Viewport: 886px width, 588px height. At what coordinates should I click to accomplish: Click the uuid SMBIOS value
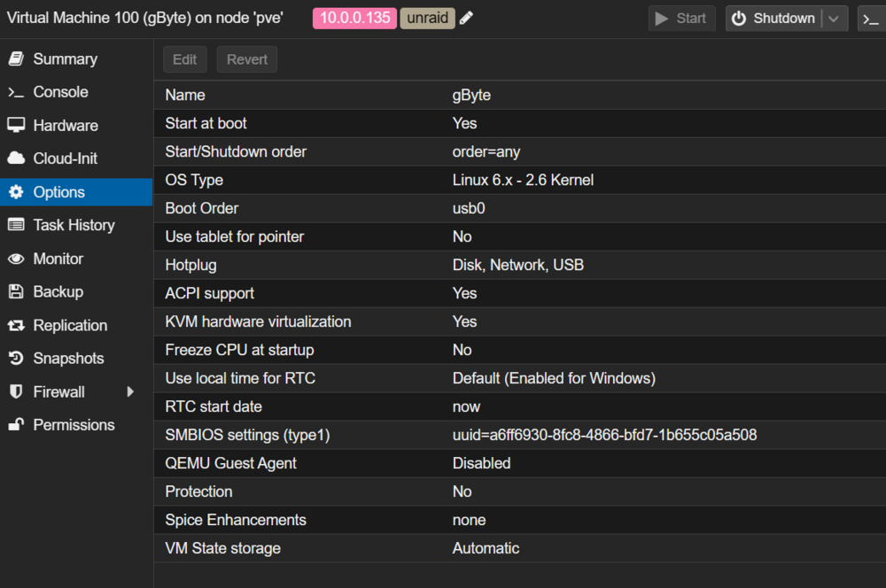(x=604, y=435)
